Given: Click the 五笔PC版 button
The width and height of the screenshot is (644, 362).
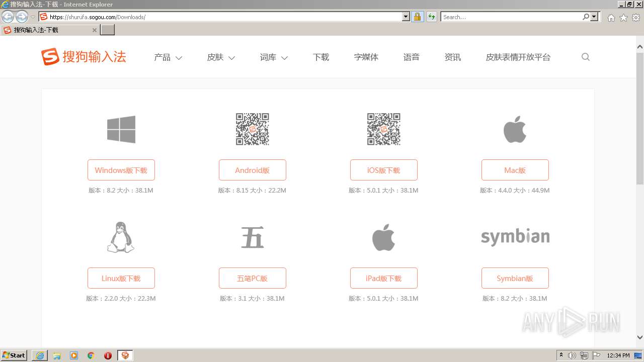Looking at the screenshot, I should [x=253, y=278].
